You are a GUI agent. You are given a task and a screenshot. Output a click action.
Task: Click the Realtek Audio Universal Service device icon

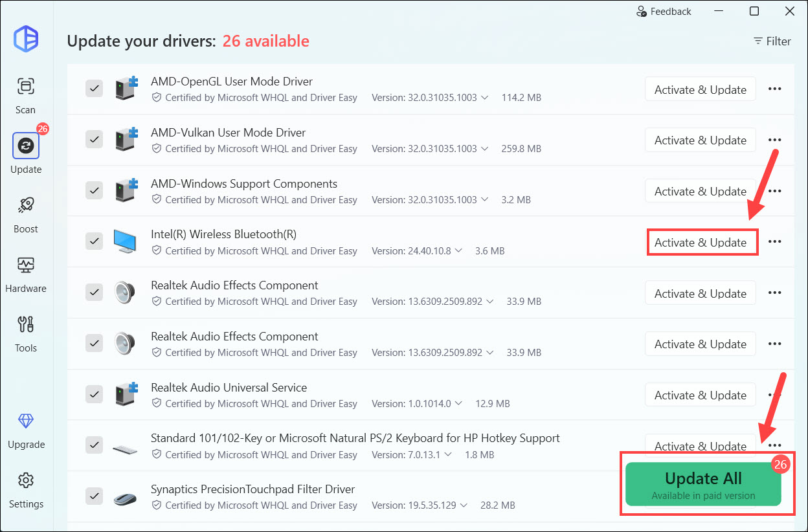click(x=127, y=393)
